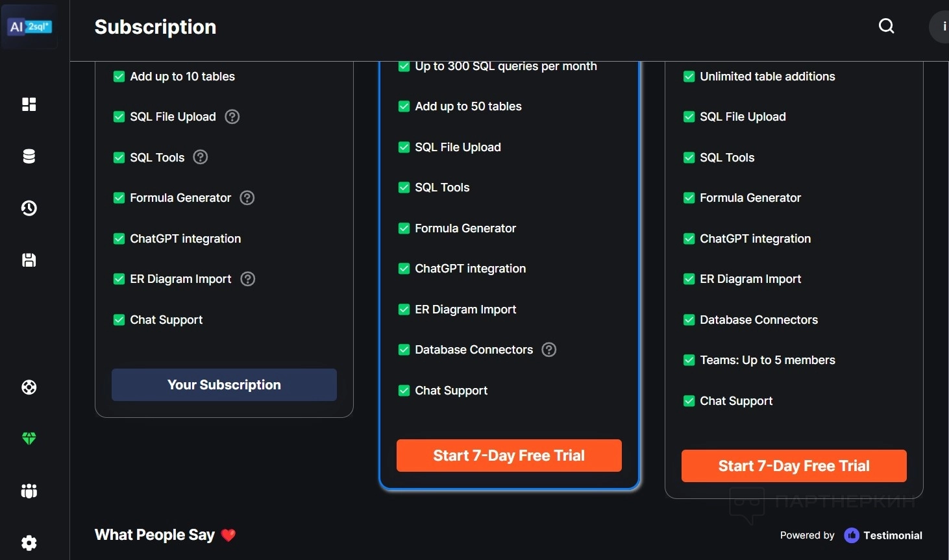Screen dimensions: 949x560
Task: Click the Your Subscription button
Action: tap(224, 385)
